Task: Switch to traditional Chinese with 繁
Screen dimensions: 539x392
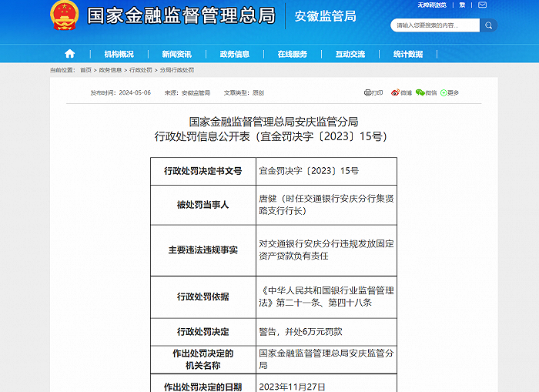Action: pyautogui.click(x=462, y=5)
